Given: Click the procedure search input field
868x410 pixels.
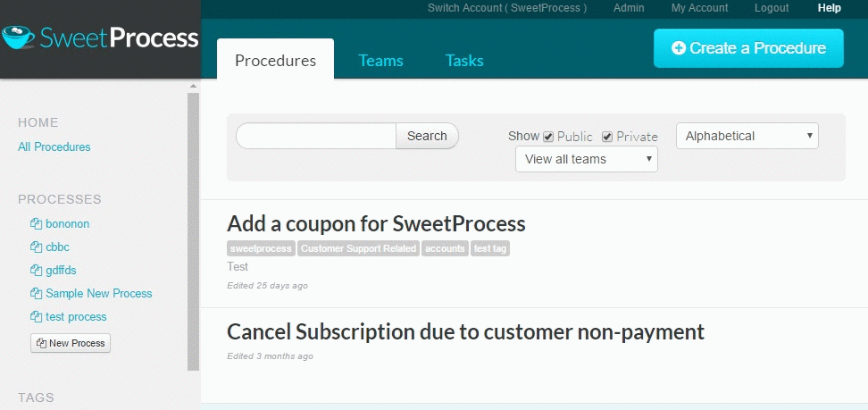Looking at the screenshot, I should tap(316, 136).
